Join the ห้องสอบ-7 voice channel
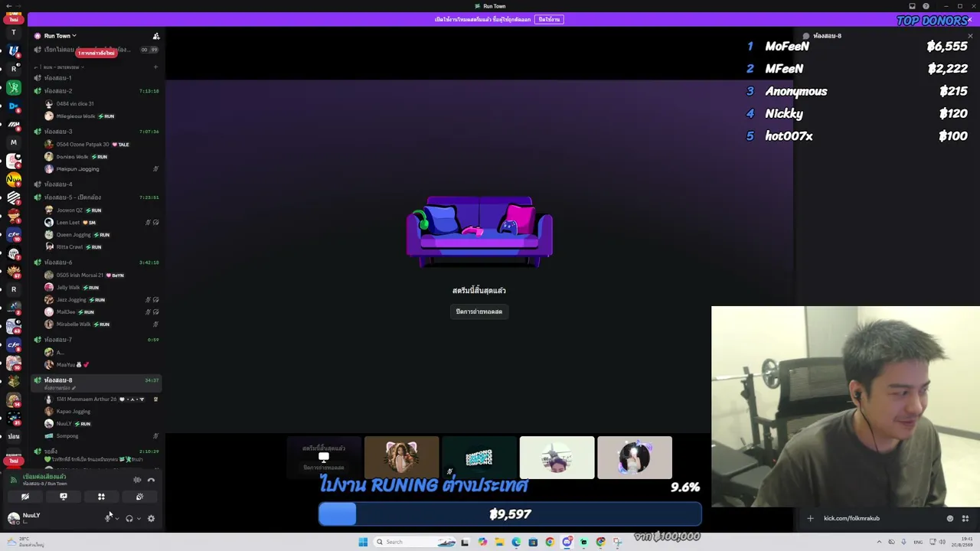980x551 pixels. [96, 340]
